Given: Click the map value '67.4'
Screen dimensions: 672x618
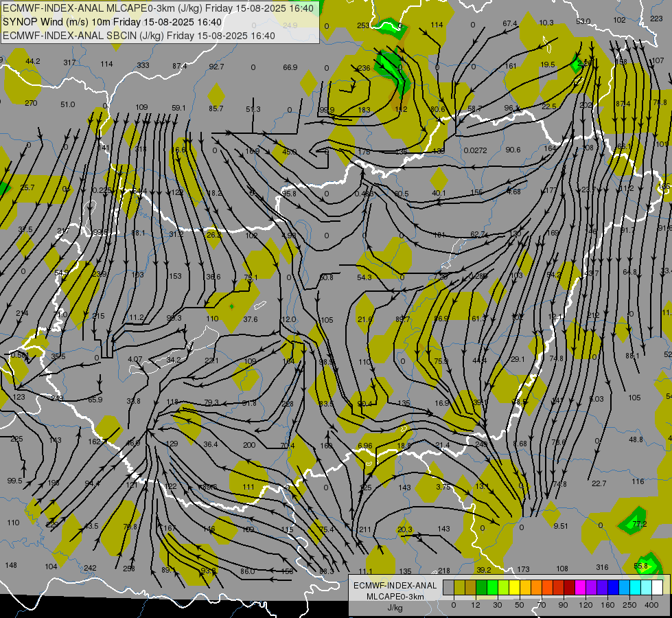Looking at the screenshot, I should click(x=510, y=23).
